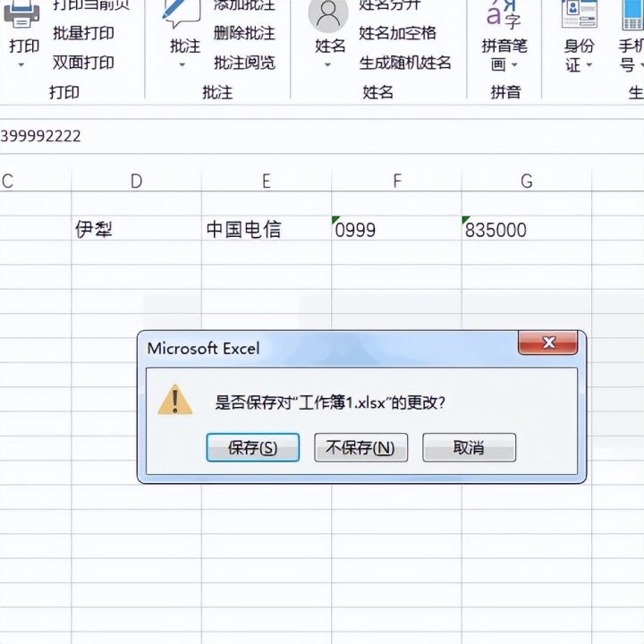Expand the 拼音笔画 dropdown arrow

coord(514,65)
